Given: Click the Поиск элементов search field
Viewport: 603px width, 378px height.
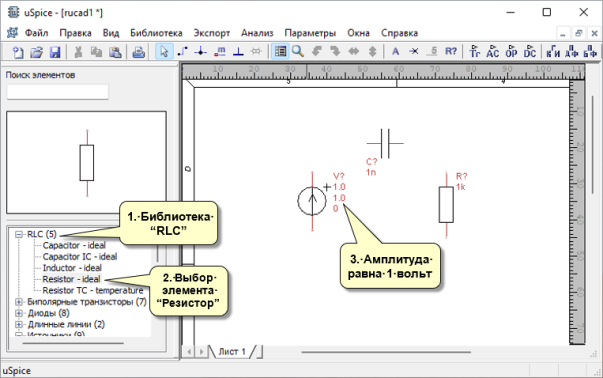Looking at the screenshot, I should point(58,92).
